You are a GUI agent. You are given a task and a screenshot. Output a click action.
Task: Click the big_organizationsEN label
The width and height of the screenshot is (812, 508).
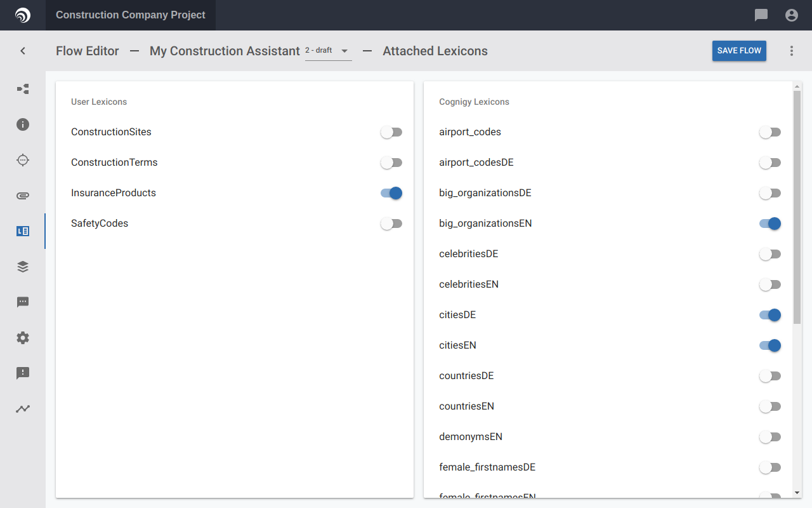485,224
